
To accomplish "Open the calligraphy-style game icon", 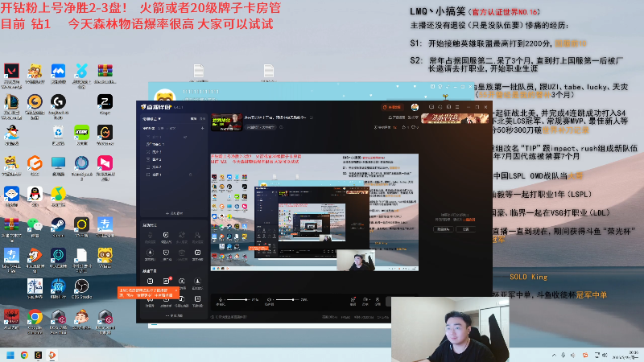I will tap(35, 286).
